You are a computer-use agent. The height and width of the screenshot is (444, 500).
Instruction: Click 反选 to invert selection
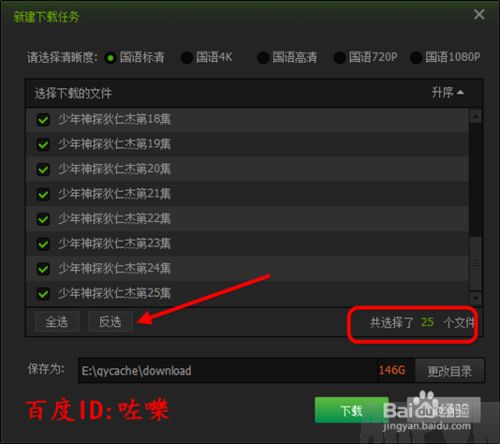[x=110, y=322]
